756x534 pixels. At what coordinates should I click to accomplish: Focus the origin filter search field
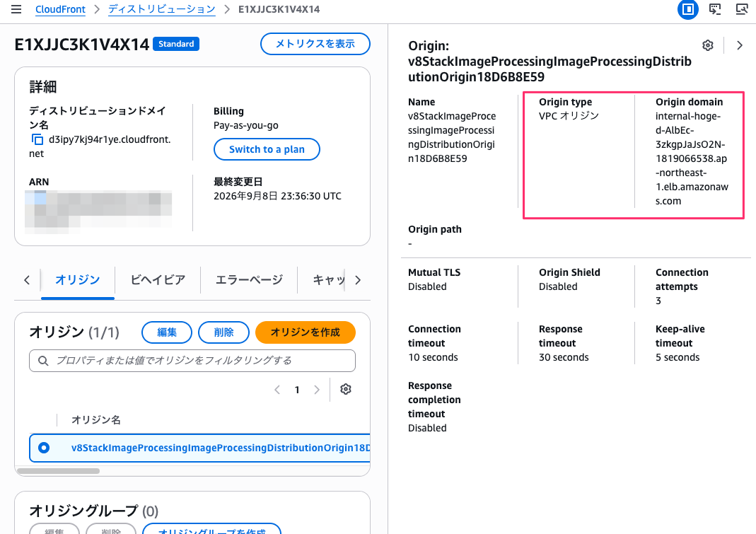tap(192, 361)
